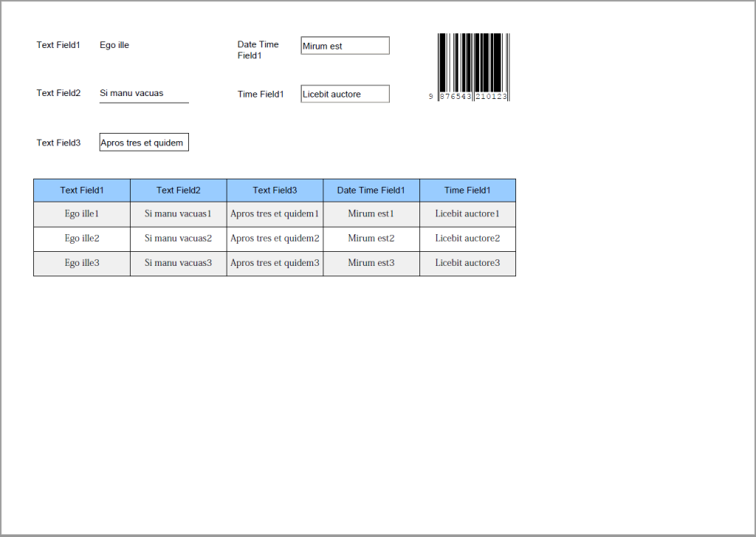
Task: Click the 'Mirum est2' table cell
Action: click(x=371, y=239)
